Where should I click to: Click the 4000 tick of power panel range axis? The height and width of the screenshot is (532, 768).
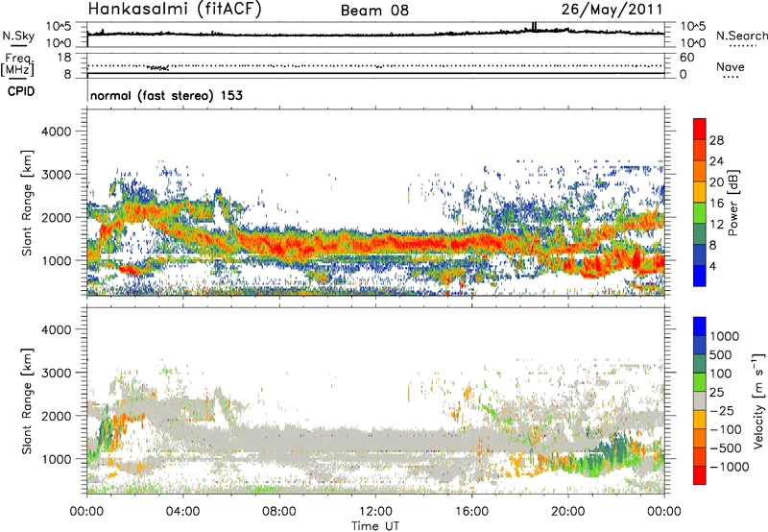pos(56,132)
